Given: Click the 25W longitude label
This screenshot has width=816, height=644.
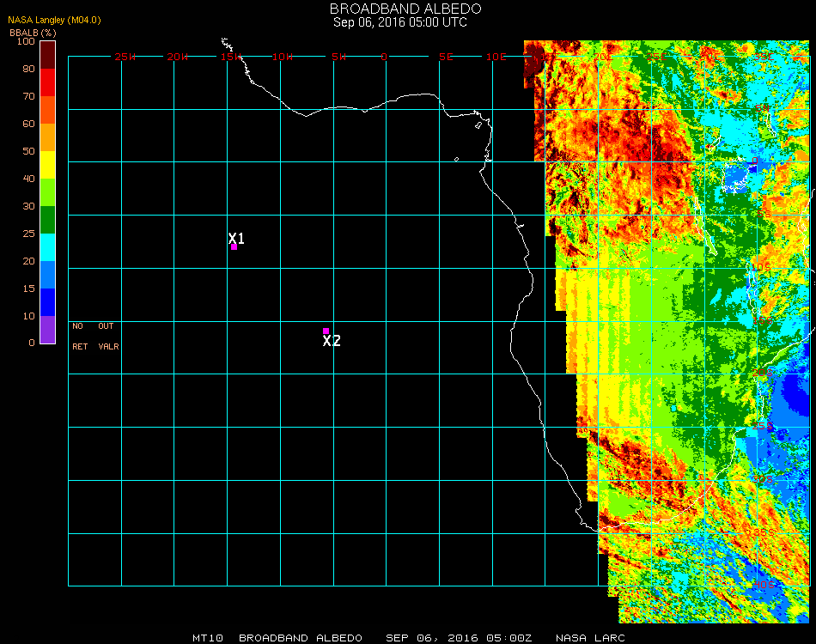Looking at the screenshot, I should [x=125, y=57].
